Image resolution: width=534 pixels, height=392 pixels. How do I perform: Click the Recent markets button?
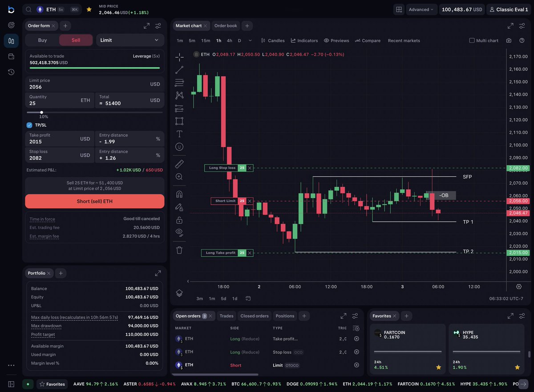tap(404, 40)
